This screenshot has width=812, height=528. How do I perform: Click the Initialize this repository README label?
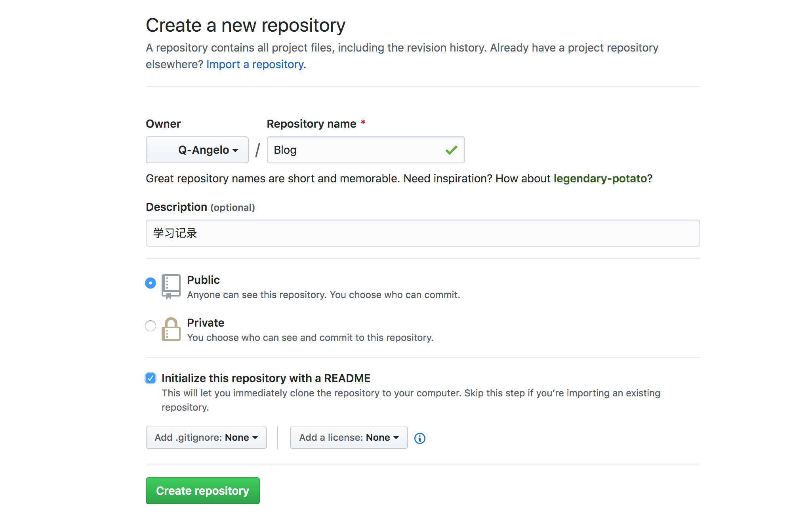(266, 378)
